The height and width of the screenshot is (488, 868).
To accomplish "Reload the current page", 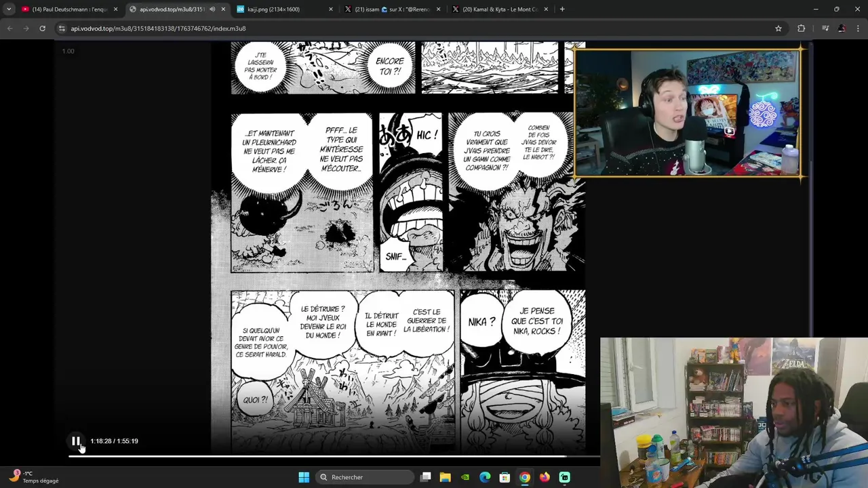I will point(42,28).
